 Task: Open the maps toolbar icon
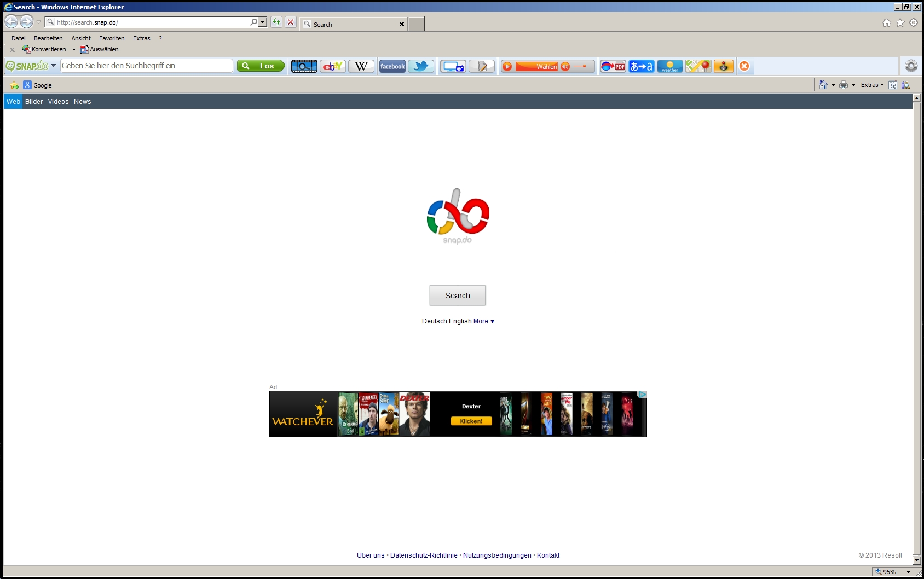pyautogui.click(x=698, y=66)
